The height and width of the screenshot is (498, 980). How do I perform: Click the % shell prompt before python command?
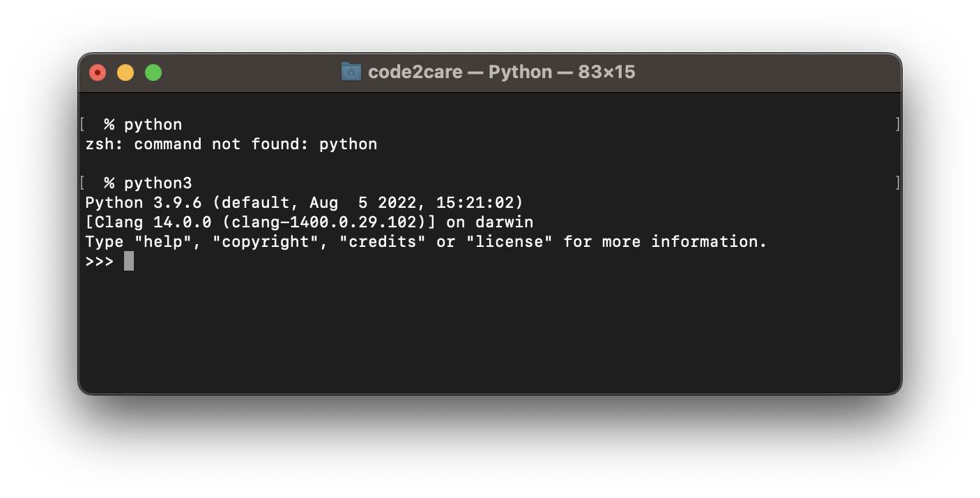[x=110, y=124]
